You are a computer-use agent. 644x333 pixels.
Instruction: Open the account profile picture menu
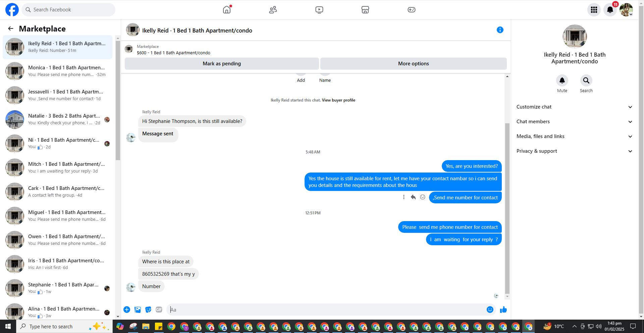[x=626, y=10]
